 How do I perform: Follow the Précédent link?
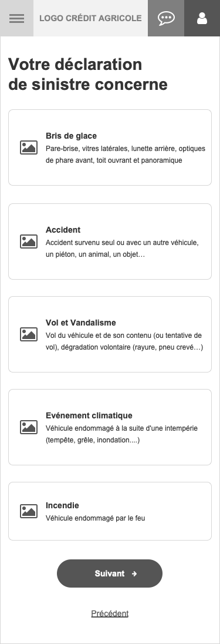click(x=110, y=613)
